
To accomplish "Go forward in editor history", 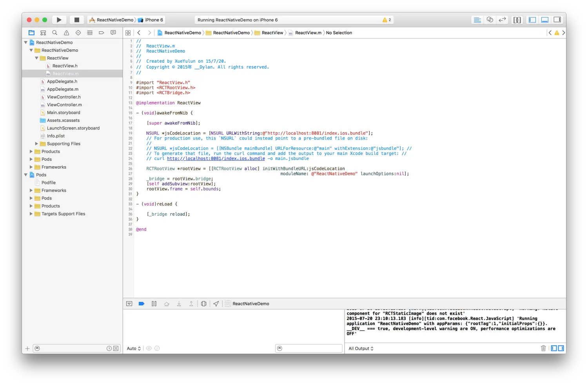I will pyautogui.click(x=149, y=33).
